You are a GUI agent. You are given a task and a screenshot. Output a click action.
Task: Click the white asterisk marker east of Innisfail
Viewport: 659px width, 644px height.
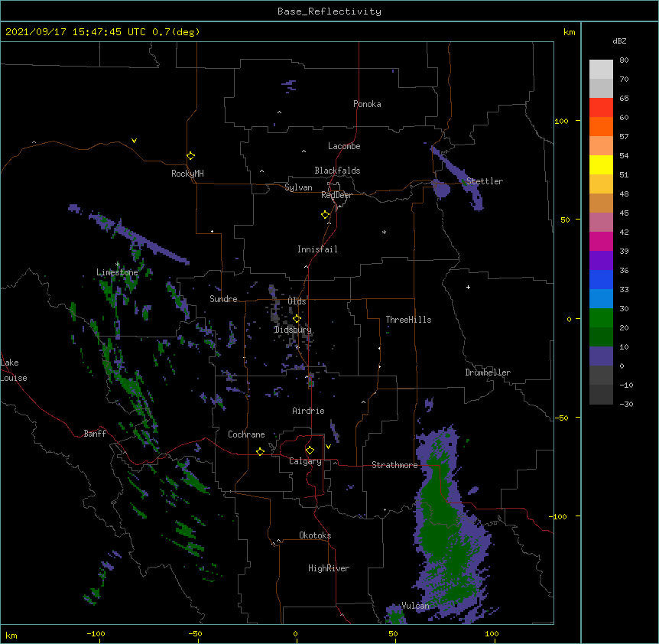[x=384, y=232]
